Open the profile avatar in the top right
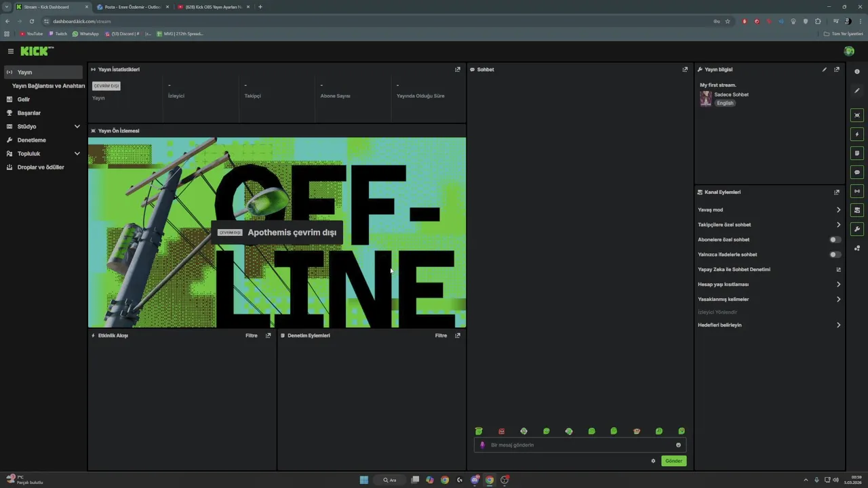This screenshot has height=488, width=868. click(x=849, y=52)
